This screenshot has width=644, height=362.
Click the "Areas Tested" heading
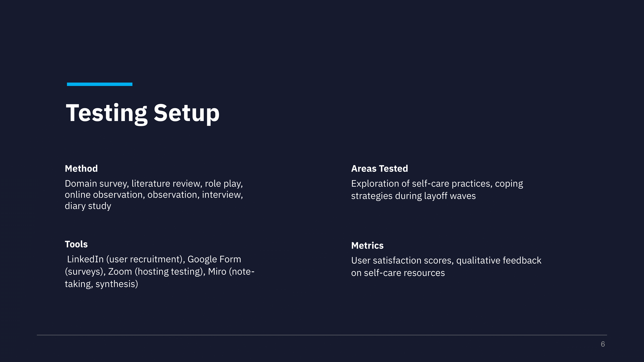click(380, 168)
